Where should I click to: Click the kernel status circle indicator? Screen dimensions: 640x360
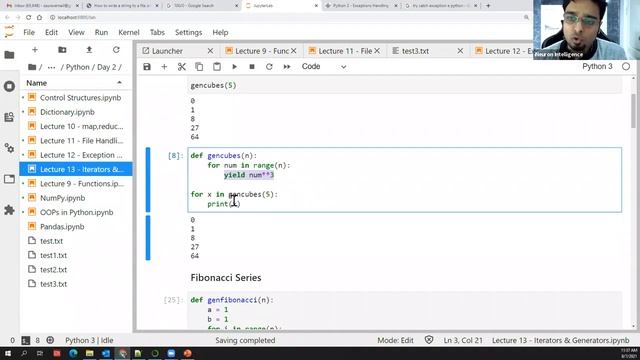tap(626, 67)
